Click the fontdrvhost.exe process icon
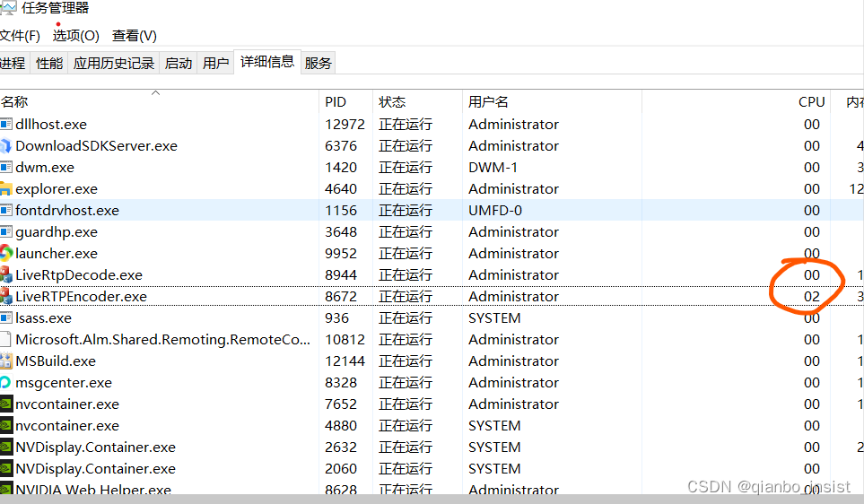This screenshot has height=504, width=864. [6, 210]
